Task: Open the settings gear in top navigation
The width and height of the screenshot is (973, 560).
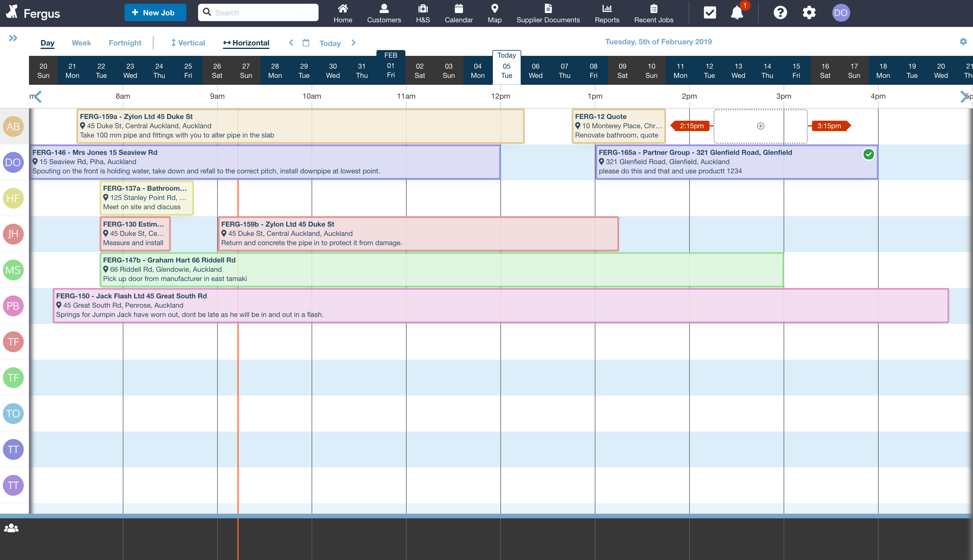Action: click(x=809, y=13)
